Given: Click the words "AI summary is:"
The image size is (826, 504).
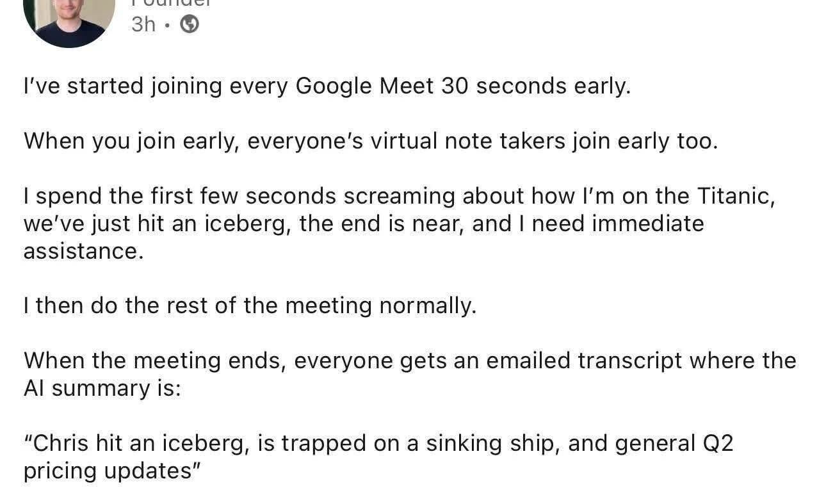Looking at the screenshot, I should tap(102, 388).
